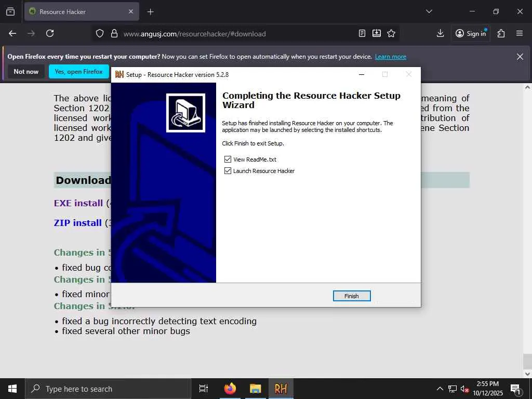The width and height of the screenshot is (532, 399).
Task: Open the Firefox downloads panel
Action: coord(441,33)
